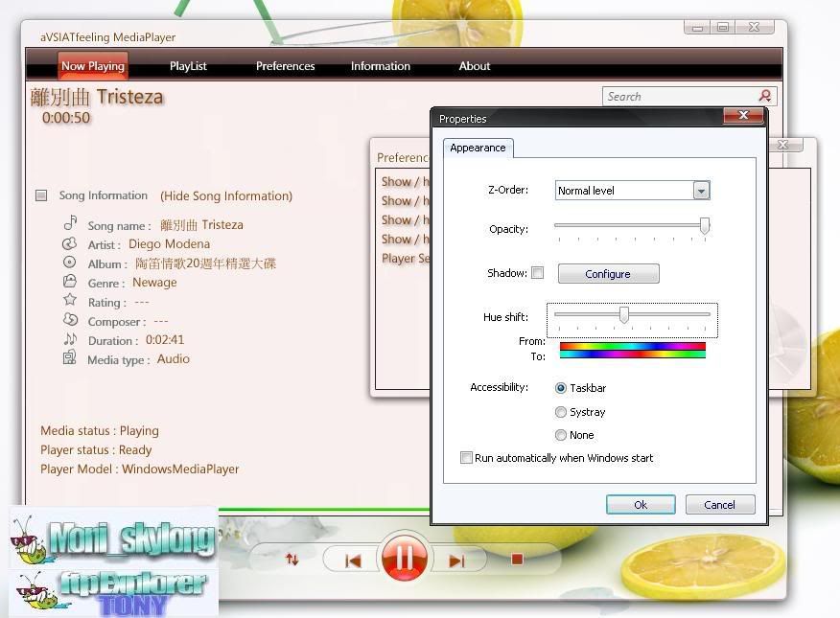
Task: Select the Appearance tab in Properties
Action: tap(478, 148)
